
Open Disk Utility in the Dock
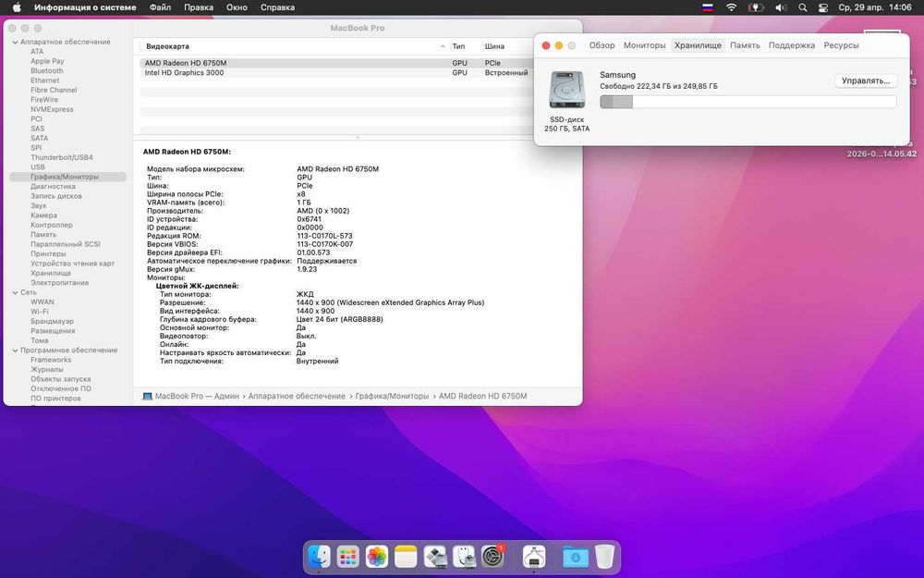(464, 556)
